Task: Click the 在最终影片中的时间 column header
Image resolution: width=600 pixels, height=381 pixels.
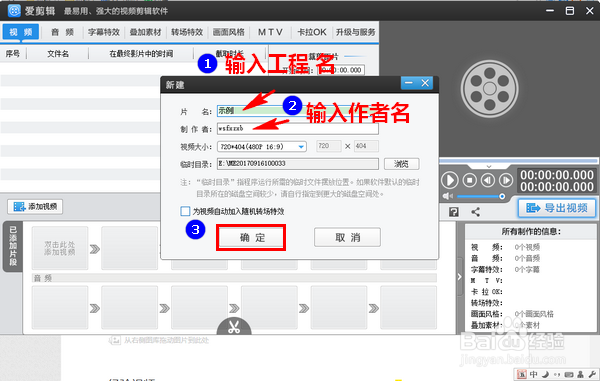Action: (141, 54)
